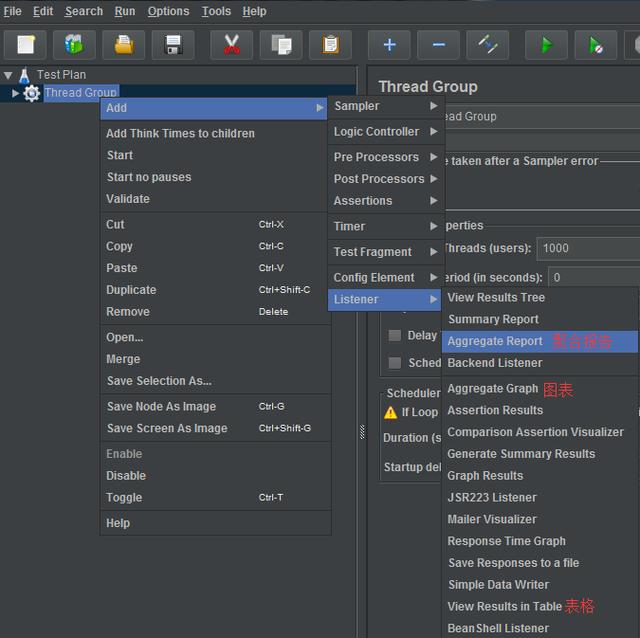This screenshot has height=638, width=640.
Task: Expand the Test Fragment submenu
Action: (386, 252)
